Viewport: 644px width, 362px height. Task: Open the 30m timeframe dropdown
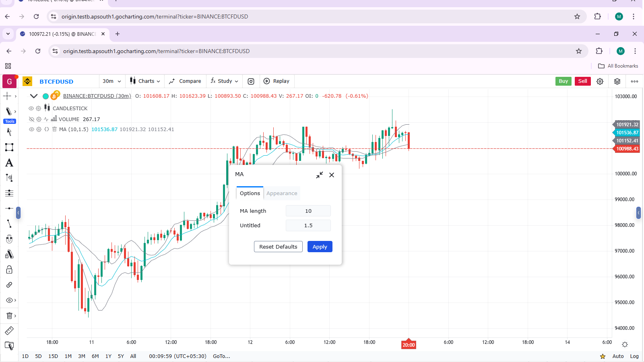tap(111, 81)
